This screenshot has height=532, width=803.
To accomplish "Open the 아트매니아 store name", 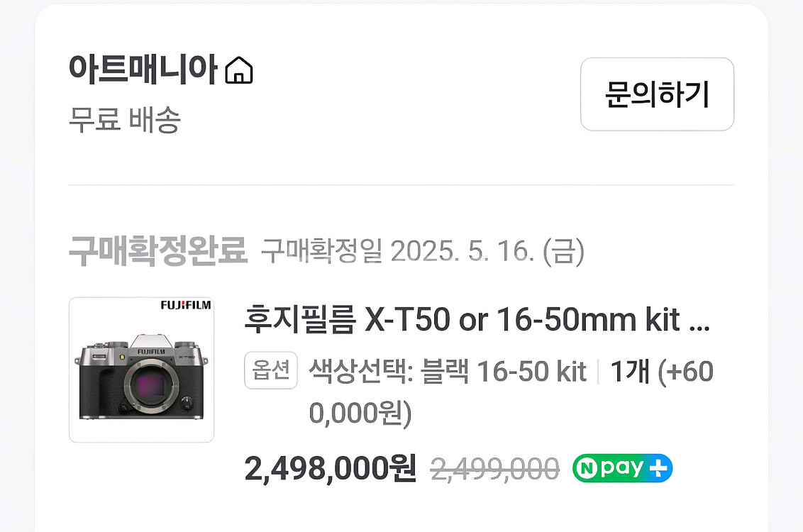I will coord(143,70).
